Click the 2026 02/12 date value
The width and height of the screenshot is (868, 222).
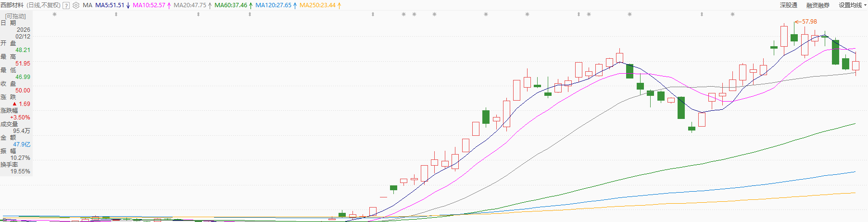(23, 33)
